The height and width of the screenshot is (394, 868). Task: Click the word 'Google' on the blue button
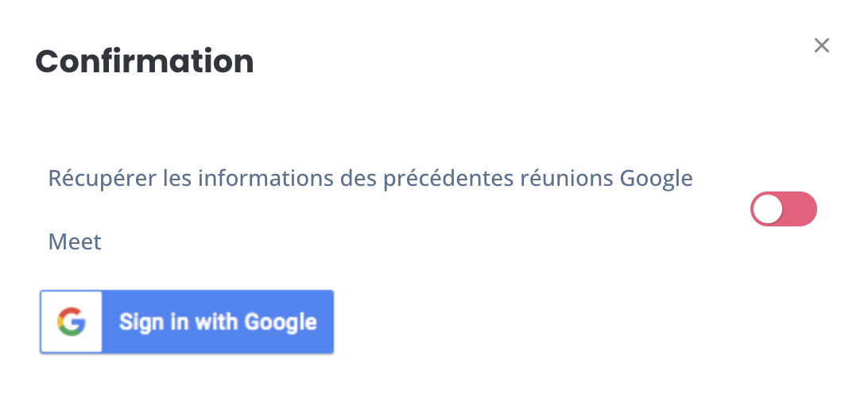pos(281,323)
